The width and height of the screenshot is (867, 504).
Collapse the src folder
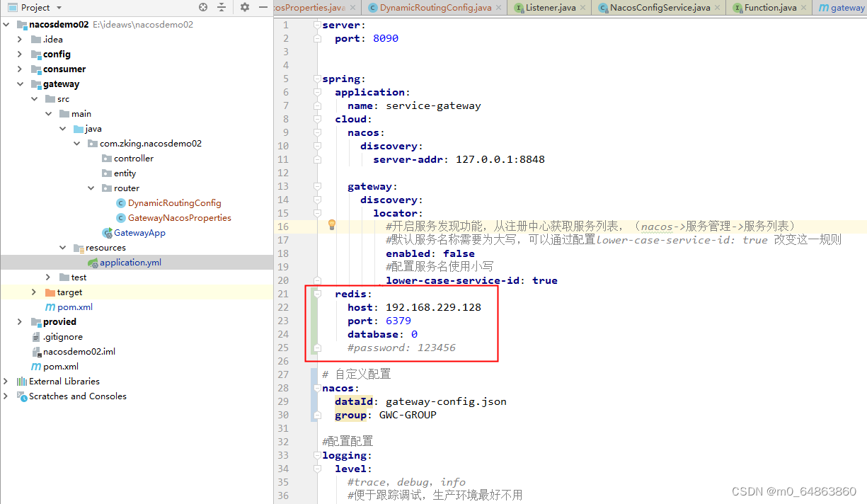34,99
